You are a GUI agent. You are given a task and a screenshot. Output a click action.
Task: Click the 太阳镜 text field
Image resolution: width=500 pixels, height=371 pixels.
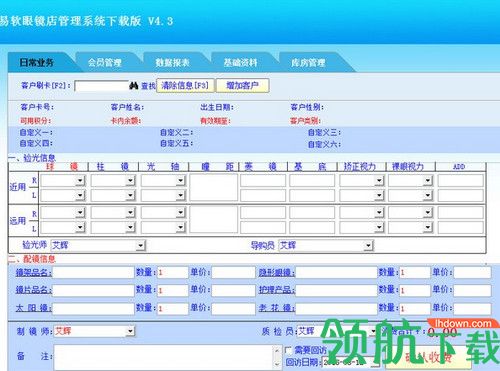(x=93, y=308)
